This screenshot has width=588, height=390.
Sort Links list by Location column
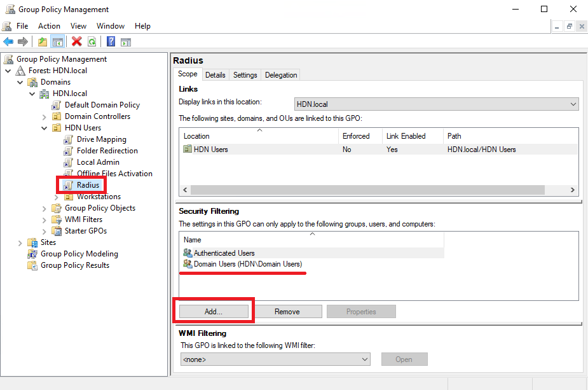click(259, 136)
